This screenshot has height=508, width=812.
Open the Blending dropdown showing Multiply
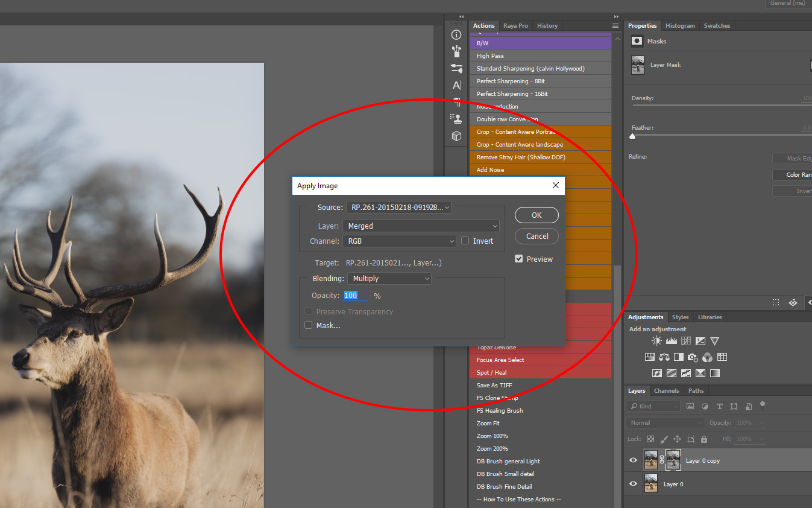pyautogui.click(x=389, y=278)
